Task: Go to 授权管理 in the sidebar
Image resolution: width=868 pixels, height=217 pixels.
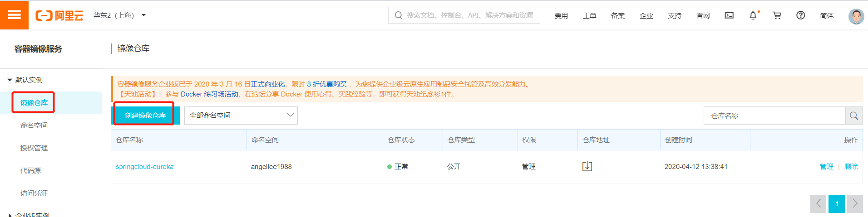Action: [x=34, y=148]
